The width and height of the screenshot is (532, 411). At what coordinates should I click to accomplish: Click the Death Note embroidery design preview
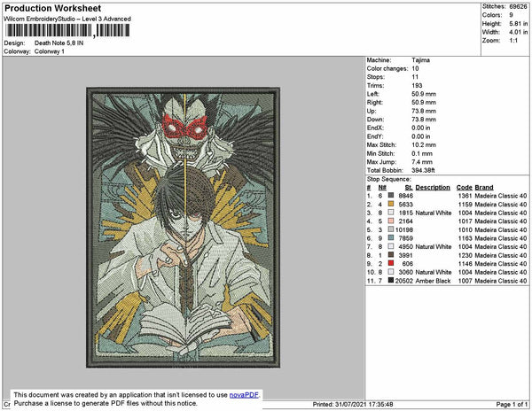tap(184, 228)
